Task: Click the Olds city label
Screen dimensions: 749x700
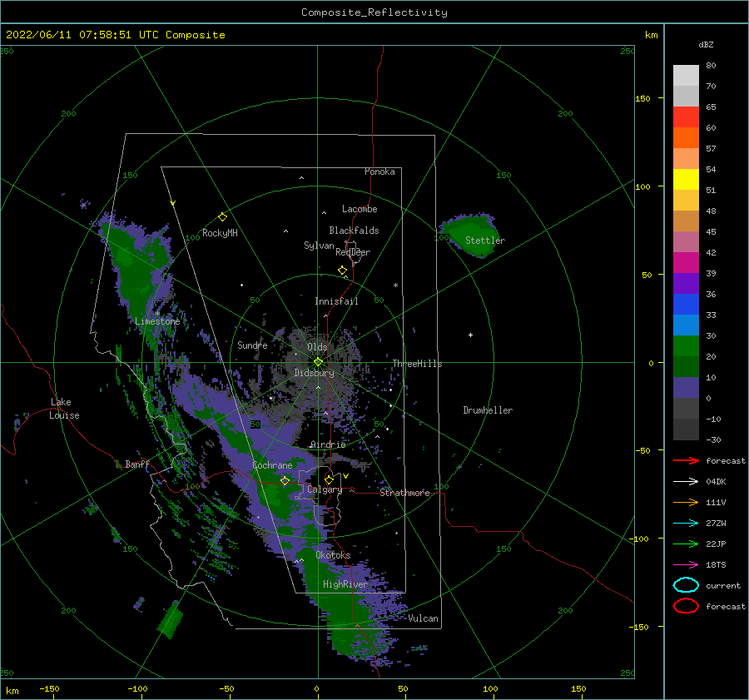Action: [317, 347]
